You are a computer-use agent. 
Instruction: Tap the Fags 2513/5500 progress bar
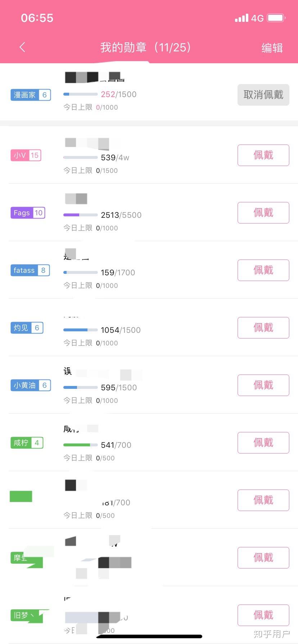80,215
